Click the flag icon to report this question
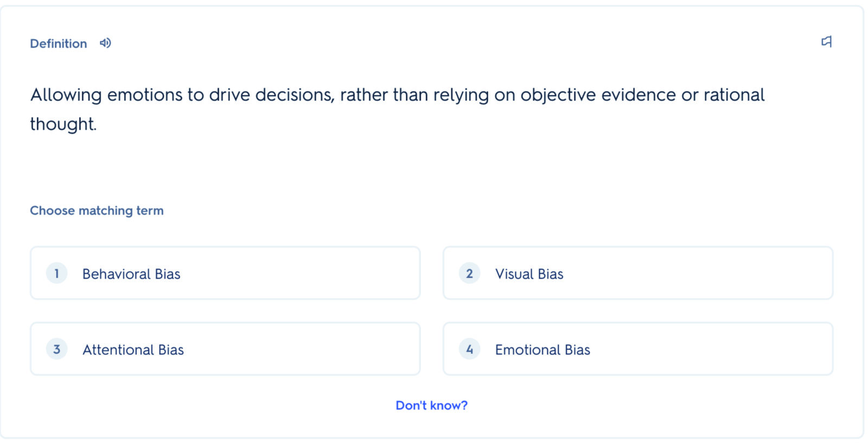The width and height of the screenshot is (868, 443). click(827, 41)
